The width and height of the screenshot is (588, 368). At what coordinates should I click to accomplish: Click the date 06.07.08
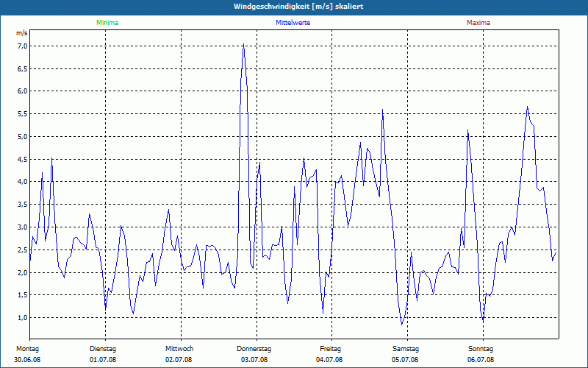pyautogui.click(x=481, y=360)
